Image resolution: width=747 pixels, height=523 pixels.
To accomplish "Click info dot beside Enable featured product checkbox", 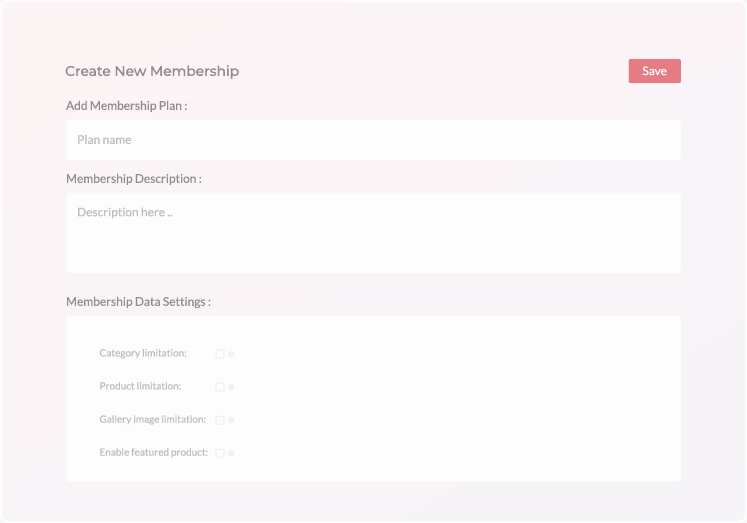I will (x=231, y=453).
